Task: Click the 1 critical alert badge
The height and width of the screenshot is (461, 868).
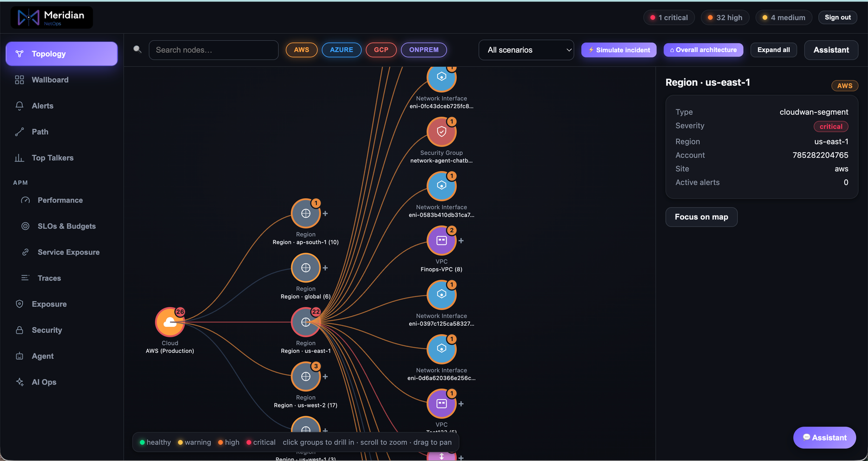Action: click(x=669, y=17)
